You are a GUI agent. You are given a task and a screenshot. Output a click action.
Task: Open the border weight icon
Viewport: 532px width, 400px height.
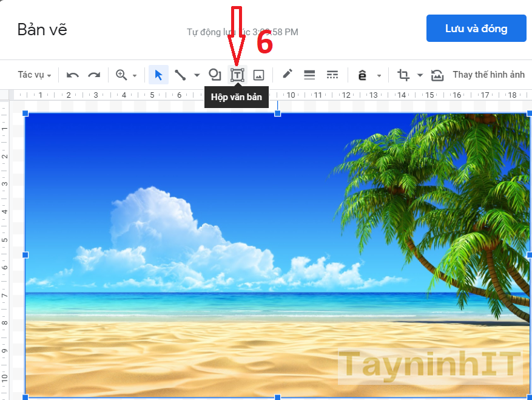tap(309, 75)
